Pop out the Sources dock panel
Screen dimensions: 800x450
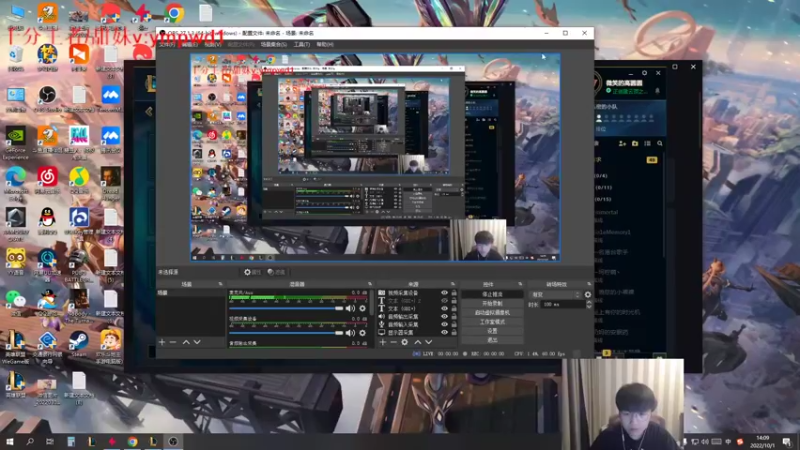click(453, 284)
